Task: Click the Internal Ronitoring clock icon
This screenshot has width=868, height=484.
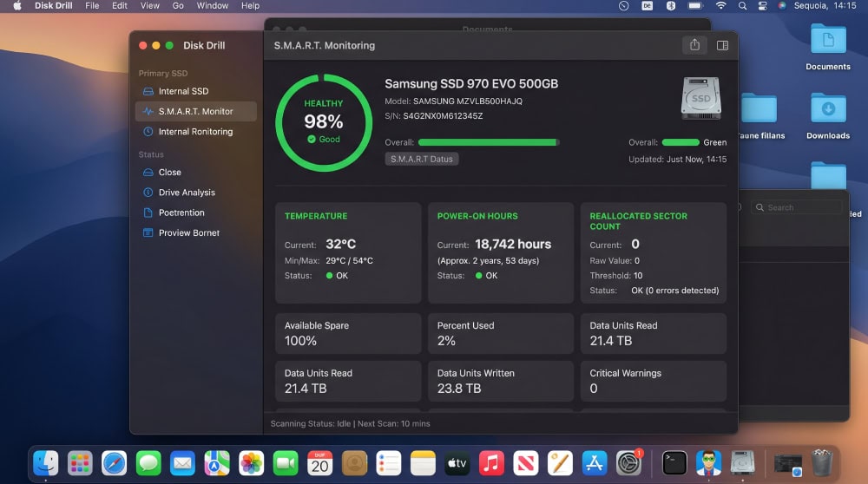Action: coord(148,132)
